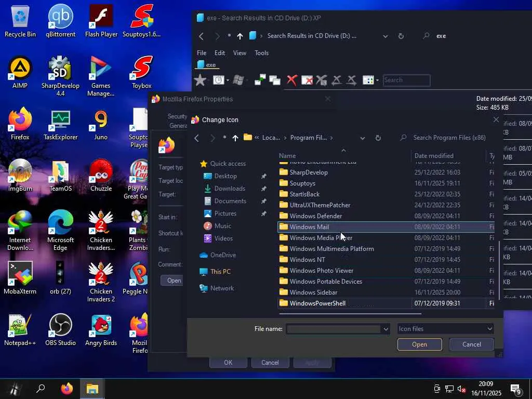Select the Angry Birds desktop icon
This screenshot has height=399, width=532.
point(101,329)
